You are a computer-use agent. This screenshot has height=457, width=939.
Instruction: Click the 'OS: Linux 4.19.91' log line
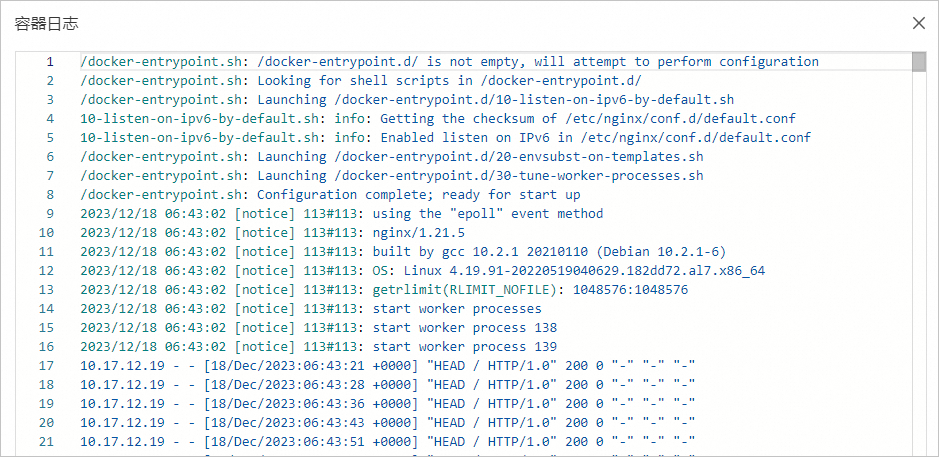[422, 271]
